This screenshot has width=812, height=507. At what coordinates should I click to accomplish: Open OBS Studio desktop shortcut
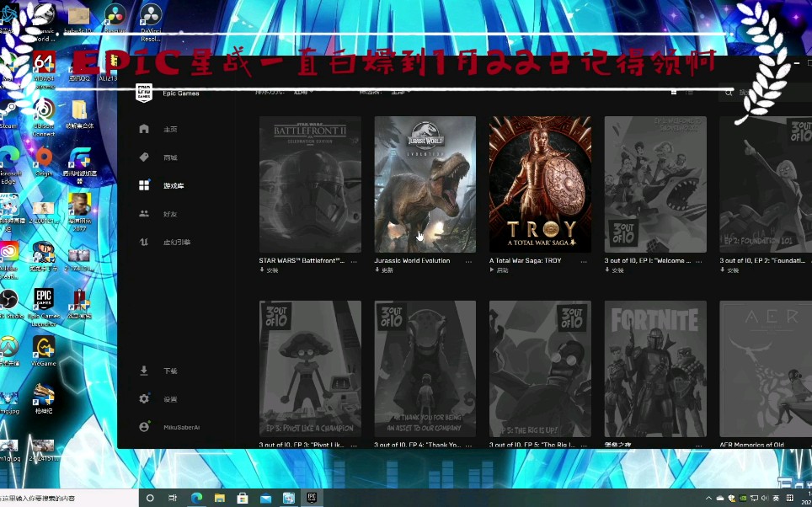click(8, 305)
